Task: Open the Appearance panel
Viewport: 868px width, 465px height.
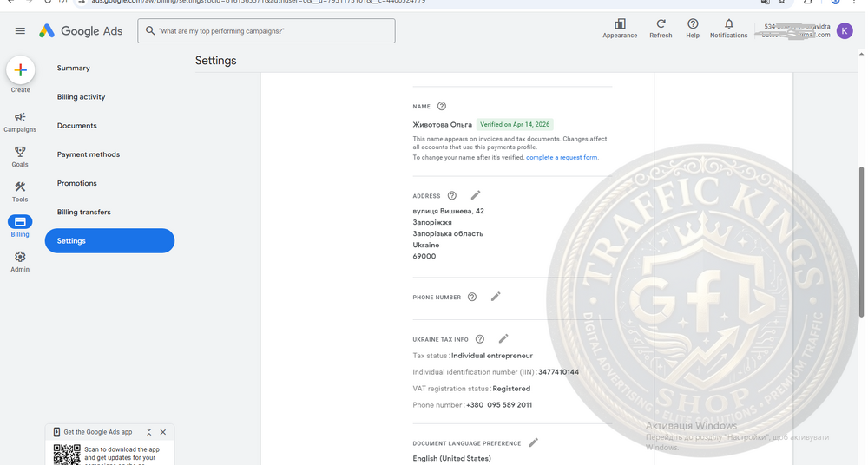Action: point(620,29)
